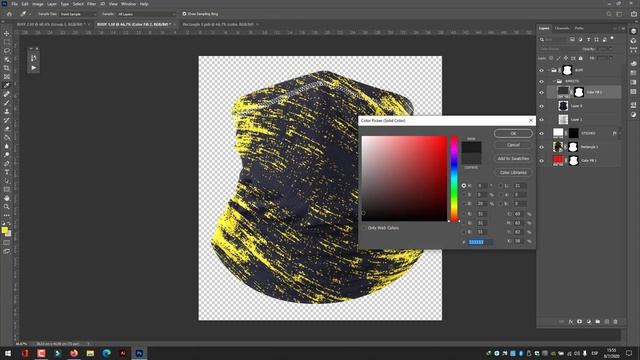
Task: Open the Filter menu
Action: pyautogui.click(x=91, y=4)
